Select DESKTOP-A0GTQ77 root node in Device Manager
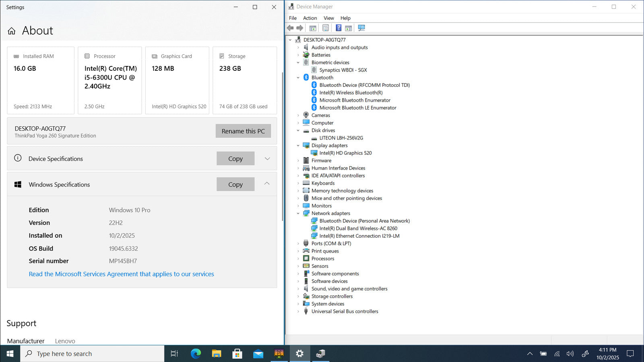Screen dimensions: 644x362 tap(324, 40)
